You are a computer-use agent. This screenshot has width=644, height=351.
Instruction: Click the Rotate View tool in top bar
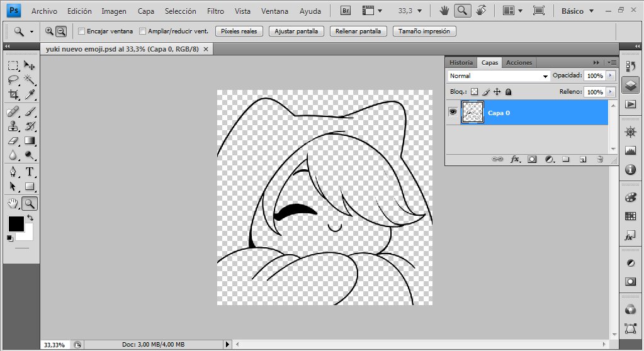coord(481,11)
